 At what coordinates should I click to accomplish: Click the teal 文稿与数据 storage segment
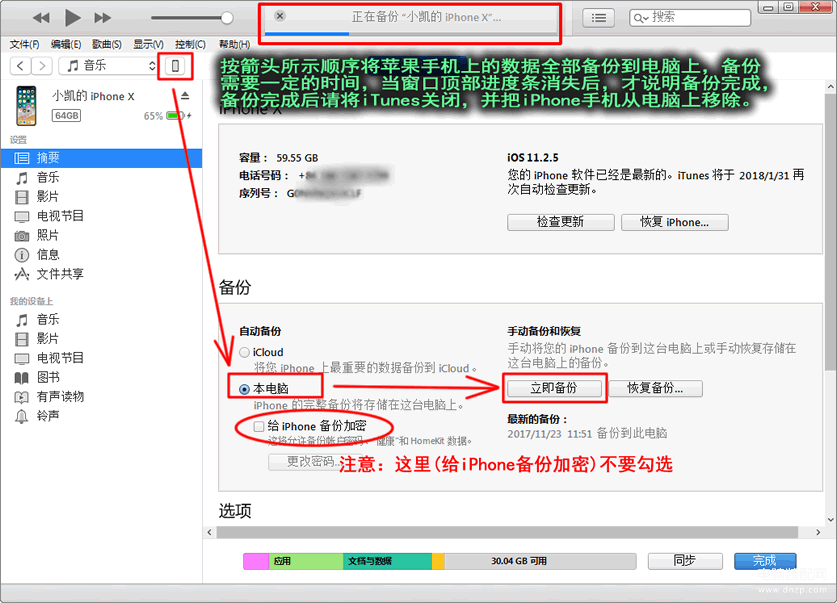[387, 561]
